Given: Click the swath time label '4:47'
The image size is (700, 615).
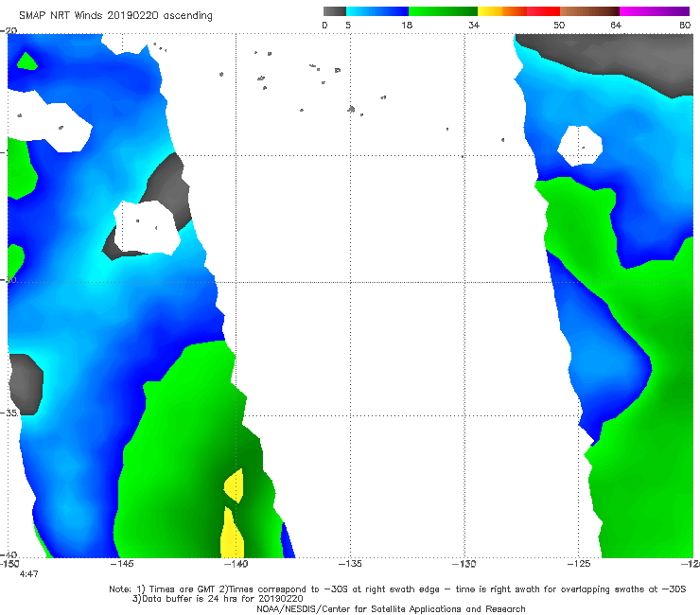Looking at the screenshot, I should pyautogui.click(x=29, y=574).
